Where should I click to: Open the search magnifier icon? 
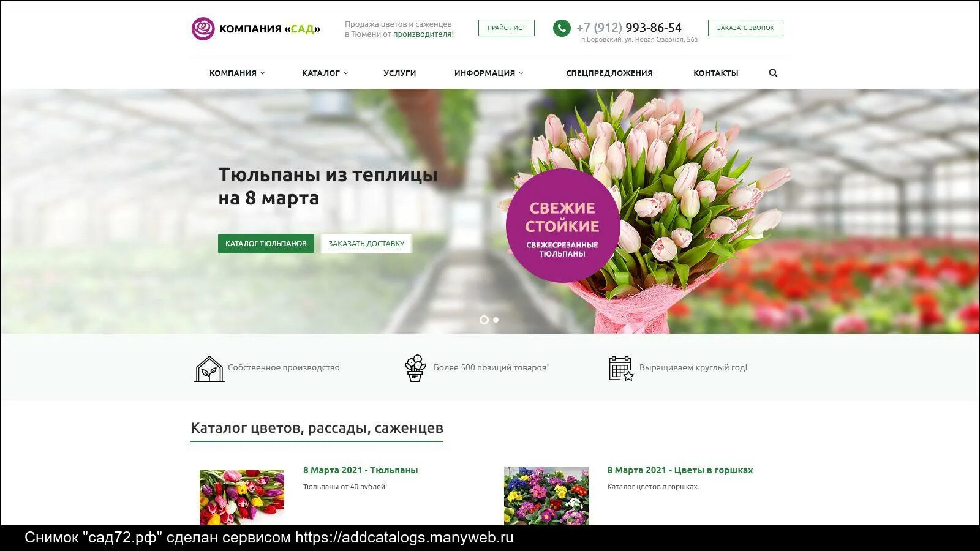(x=773, y=73)
